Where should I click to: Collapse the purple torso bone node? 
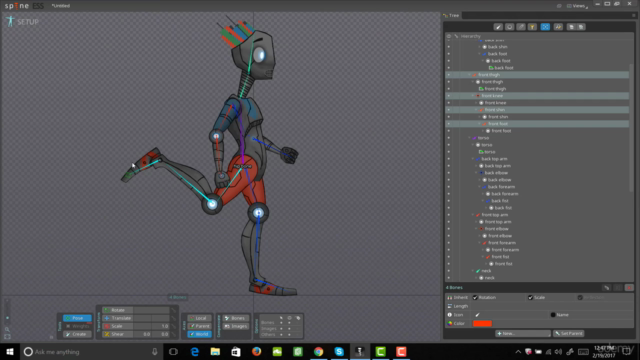pos(469,138)
